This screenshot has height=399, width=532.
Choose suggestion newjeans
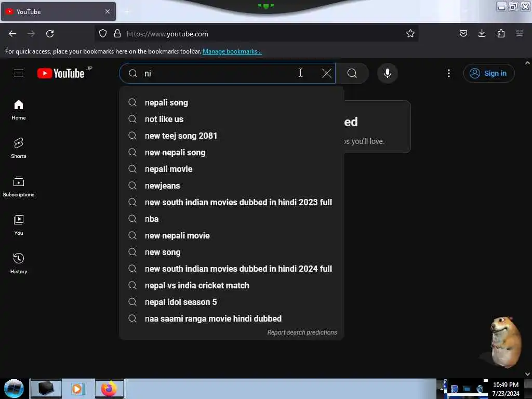coord(231,185)
